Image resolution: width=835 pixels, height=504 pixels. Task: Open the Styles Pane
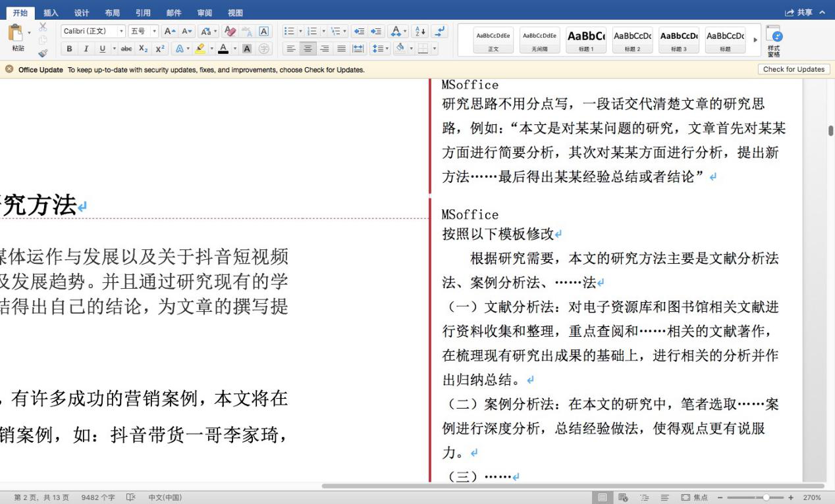[x=774, y=41]
